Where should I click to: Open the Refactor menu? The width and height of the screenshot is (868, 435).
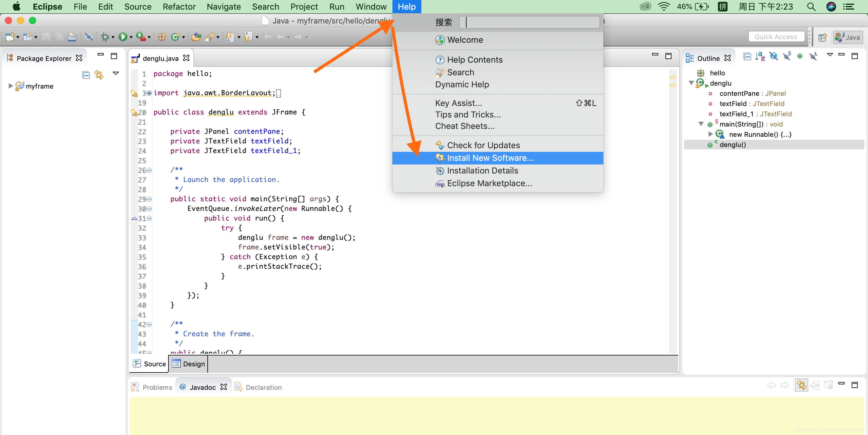tap(179, 7)
